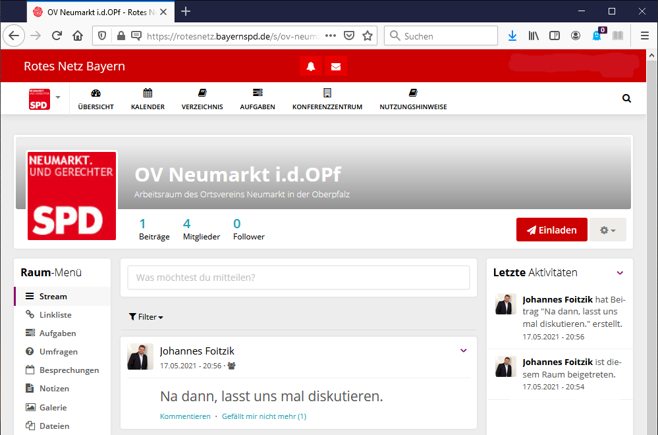Open the Firefox library icon
658x435 pixels.
534,36
